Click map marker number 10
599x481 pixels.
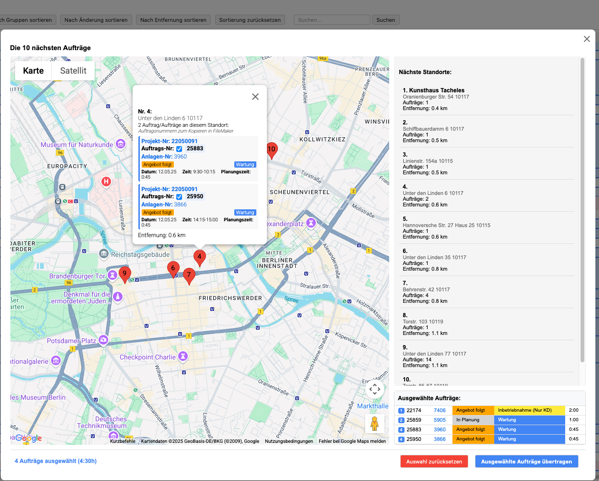point(271,150)
